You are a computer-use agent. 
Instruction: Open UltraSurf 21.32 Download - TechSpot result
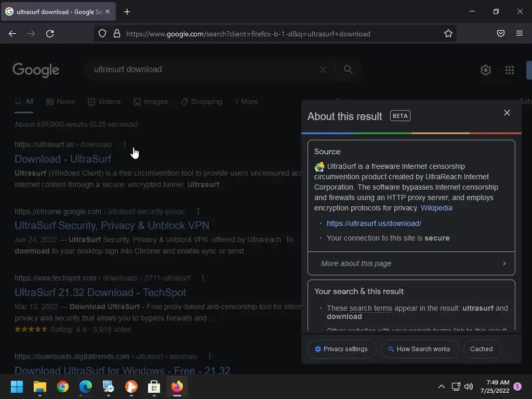[x=100, y=292]
